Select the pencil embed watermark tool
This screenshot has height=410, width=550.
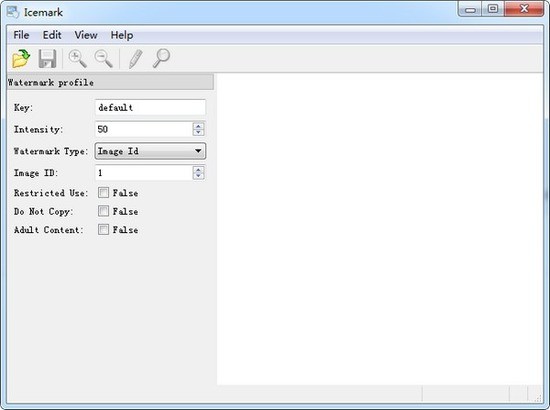[135, 59]
